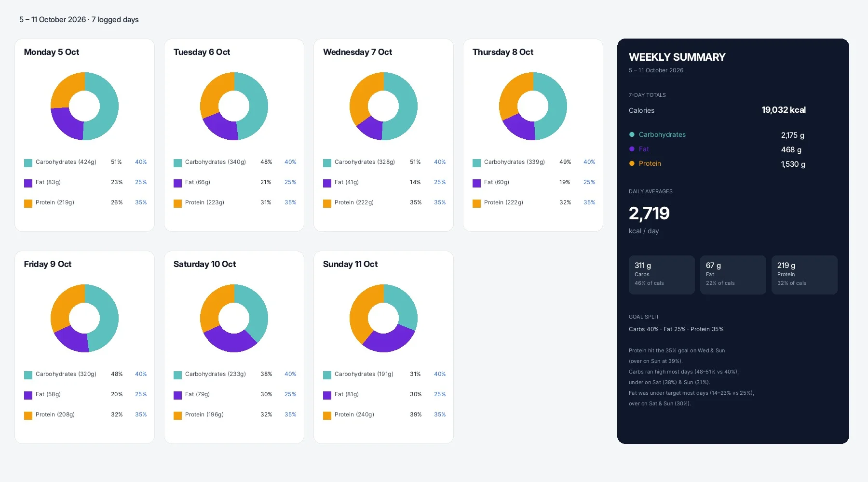
Task: Click the goal split 'Carbs 40% · Fat 25% · Protein 35%'
Action: pos(676,329)
